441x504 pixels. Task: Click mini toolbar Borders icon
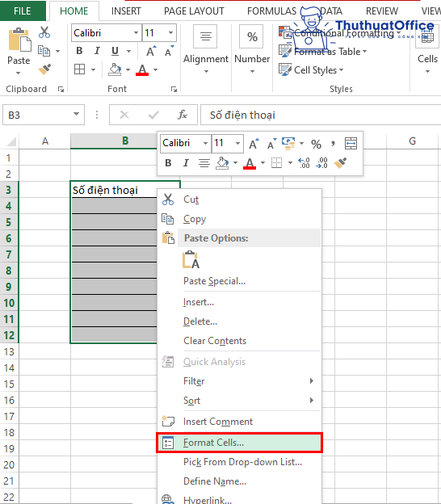click(276, 163)
